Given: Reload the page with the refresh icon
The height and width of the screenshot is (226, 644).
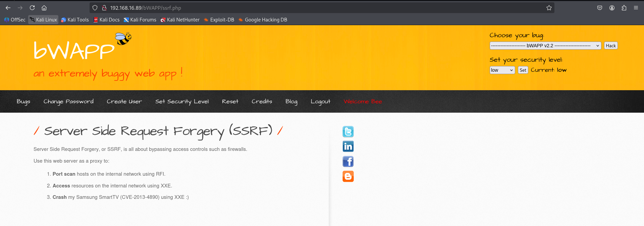Looking at the screenshot, I should [32, 8].
